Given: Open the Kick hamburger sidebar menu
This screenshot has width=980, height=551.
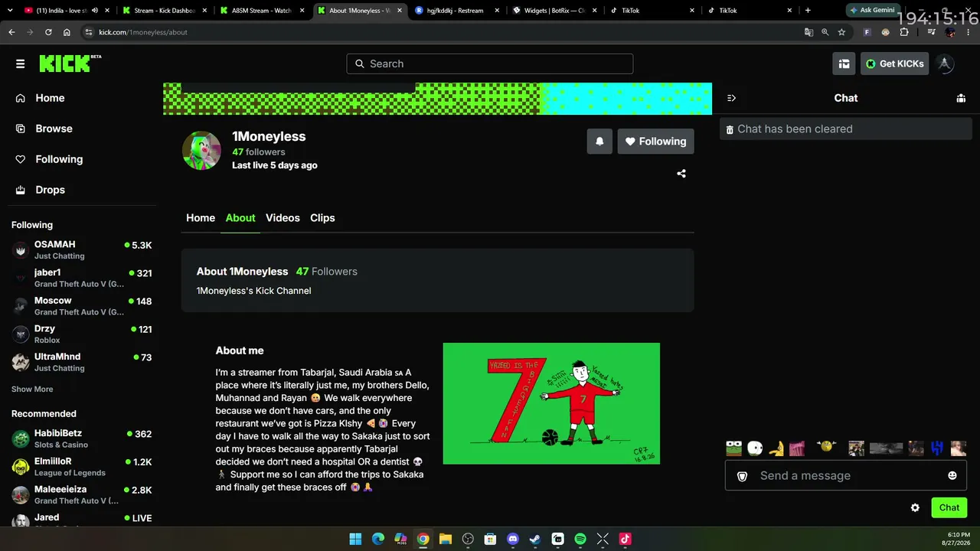Looking at the screenshot, I should pos(20,64).
